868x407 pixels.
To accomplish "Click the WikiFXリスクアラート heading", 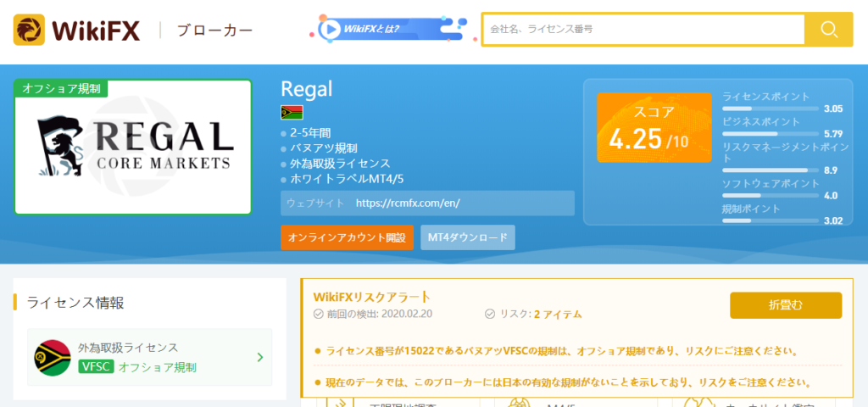I will (x=371, y=296).
